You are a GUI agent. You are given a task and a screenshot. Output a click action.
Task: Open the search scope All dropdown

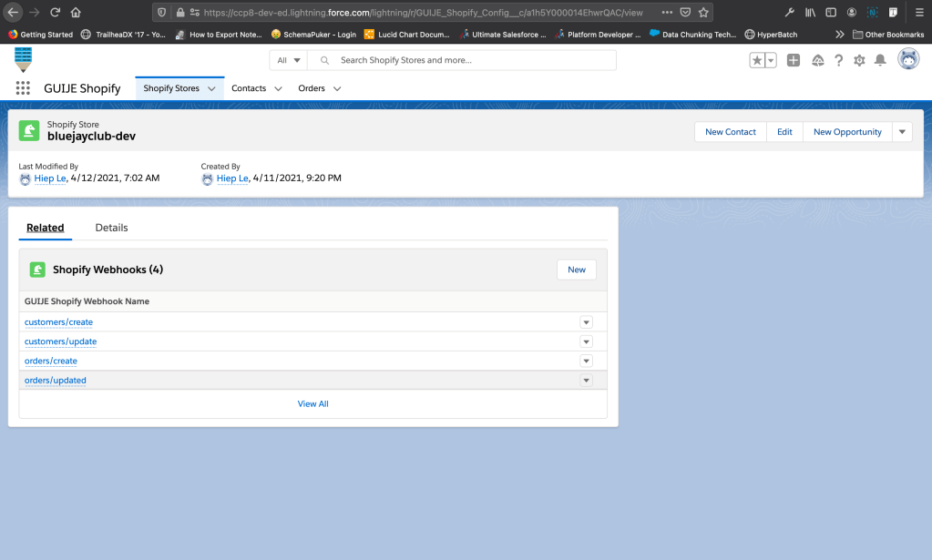coord(288,60)
